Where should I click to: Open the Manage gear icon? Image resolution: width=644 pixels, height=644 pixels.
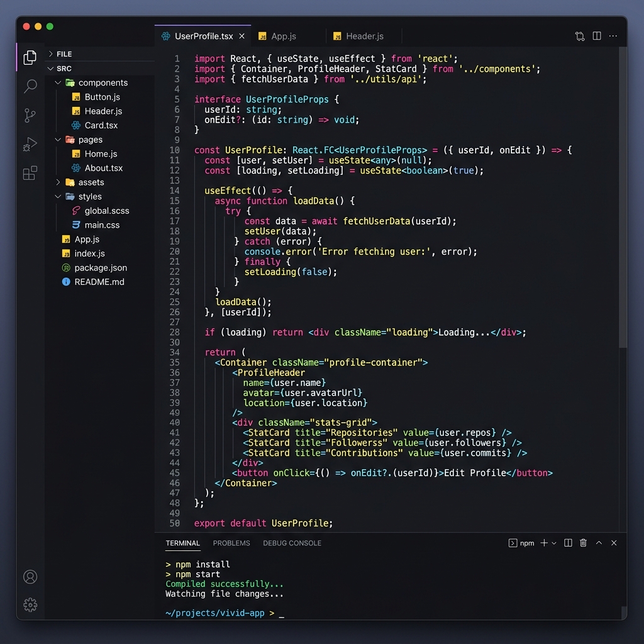(30, 604)
